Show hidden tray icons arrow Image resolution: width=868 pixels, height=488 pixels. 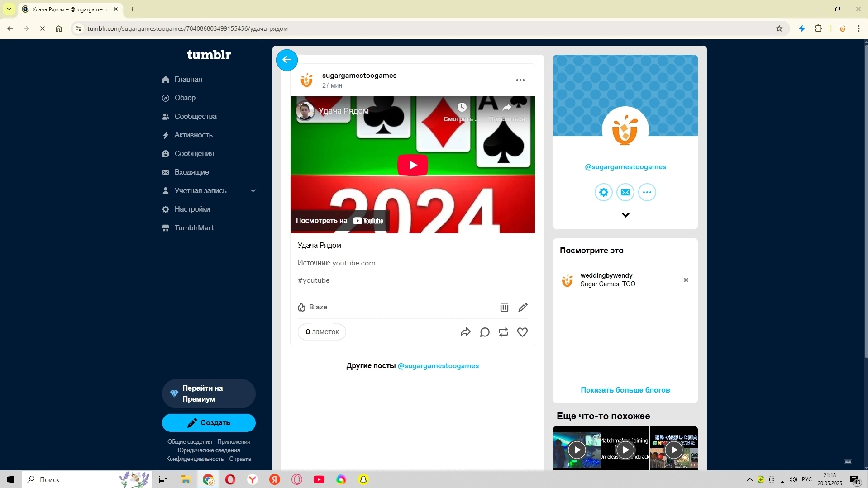(749, 479)
